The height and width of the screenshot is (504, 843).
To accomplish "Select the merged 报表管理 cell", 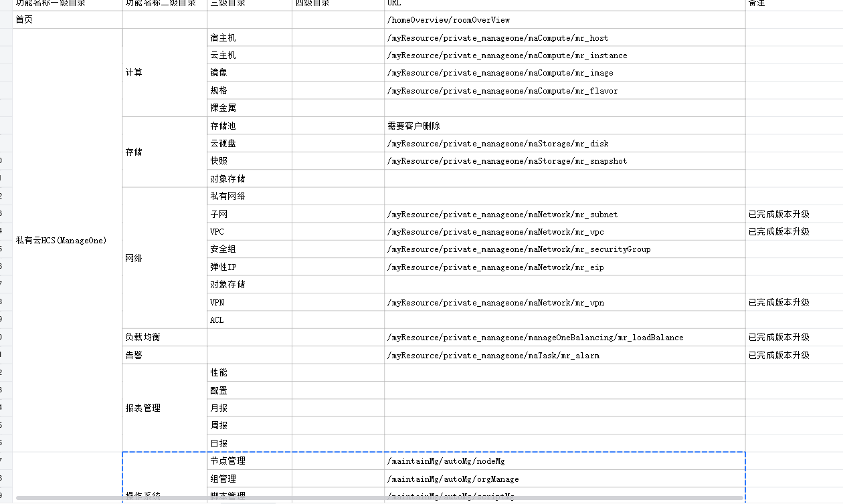I will coord(165,408).
